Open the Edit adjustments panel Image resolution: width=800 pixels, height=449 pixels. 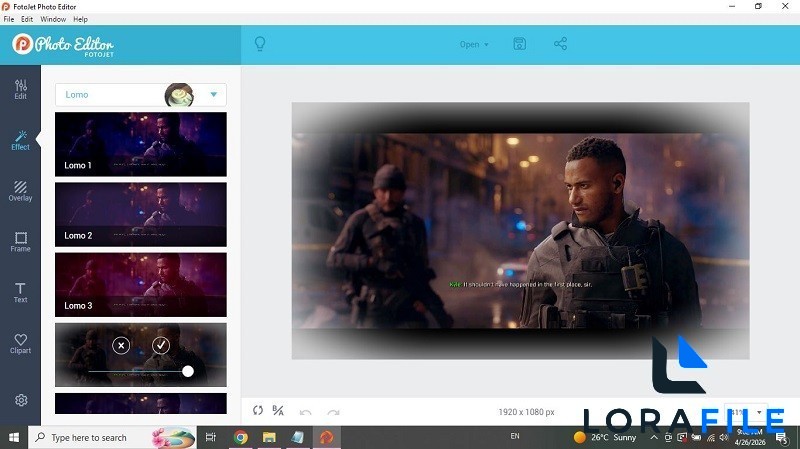point(20,89)
